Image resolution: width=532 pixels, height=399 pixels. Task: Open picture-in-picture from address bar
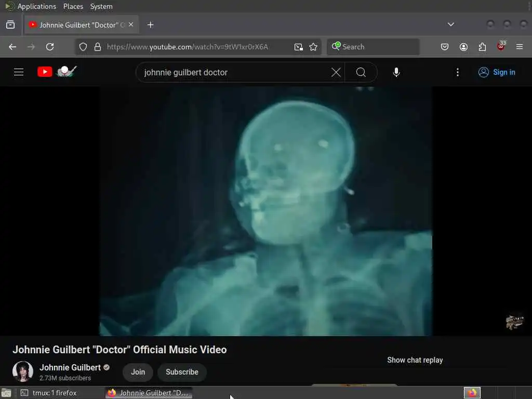pos(299,47)
